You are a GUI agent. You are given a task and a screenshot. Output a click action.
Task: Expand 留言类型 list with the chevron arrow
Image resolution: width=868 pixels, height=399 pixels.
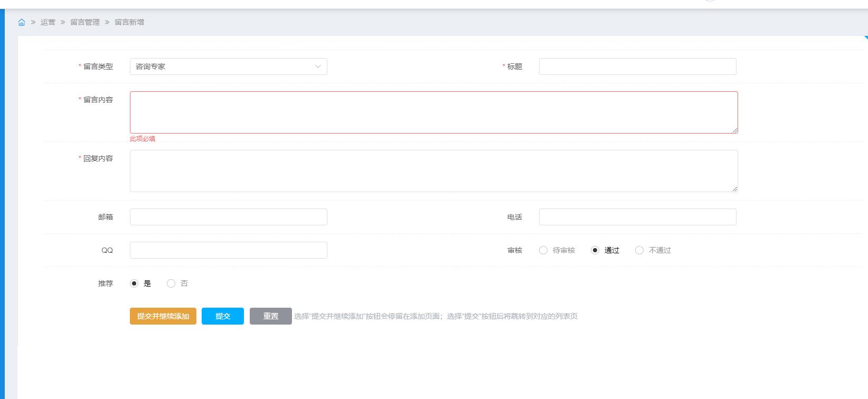(318, 66)
